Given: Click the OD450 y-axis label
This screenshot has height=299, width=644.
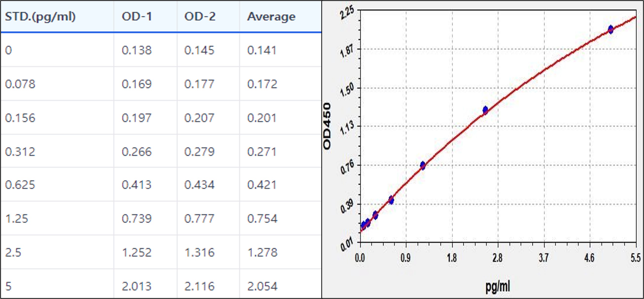Looking at the screenshot, I should (x=327, y=126).
